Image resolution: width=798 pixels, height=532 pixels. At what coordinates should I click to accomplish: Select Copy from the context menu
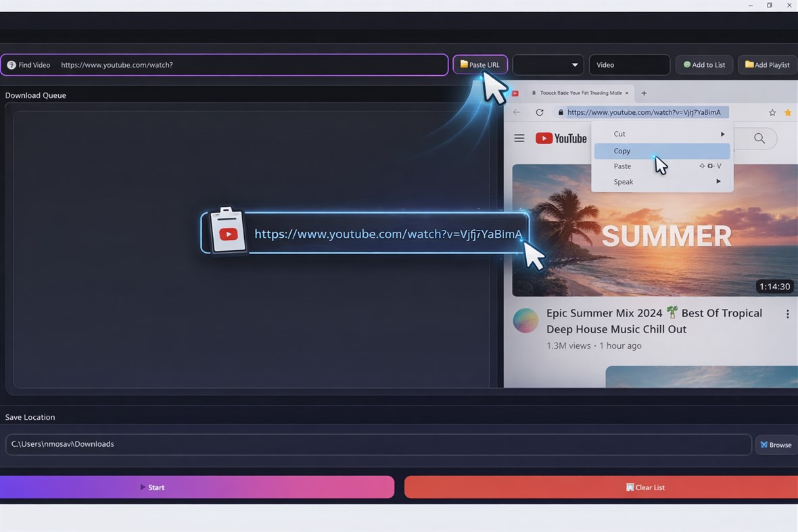pos(621,151)
